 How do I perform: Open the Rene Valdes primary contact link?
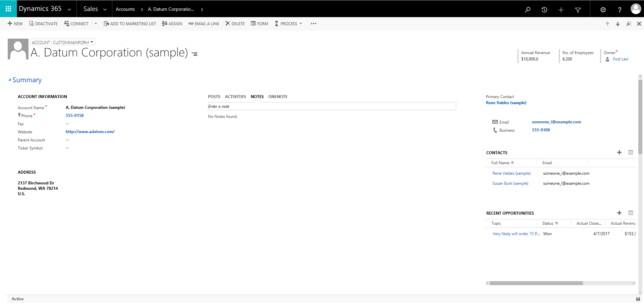pyautogui.click(x=506, y=103)
